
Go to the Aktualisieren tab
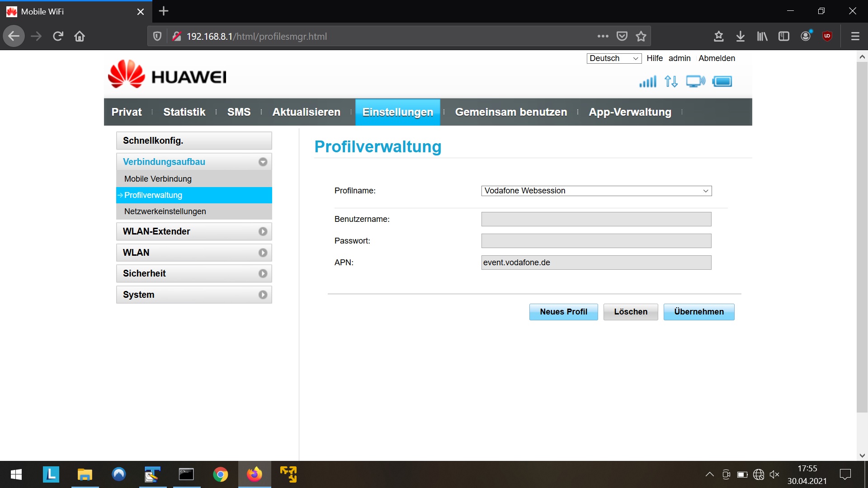(306, 112)
